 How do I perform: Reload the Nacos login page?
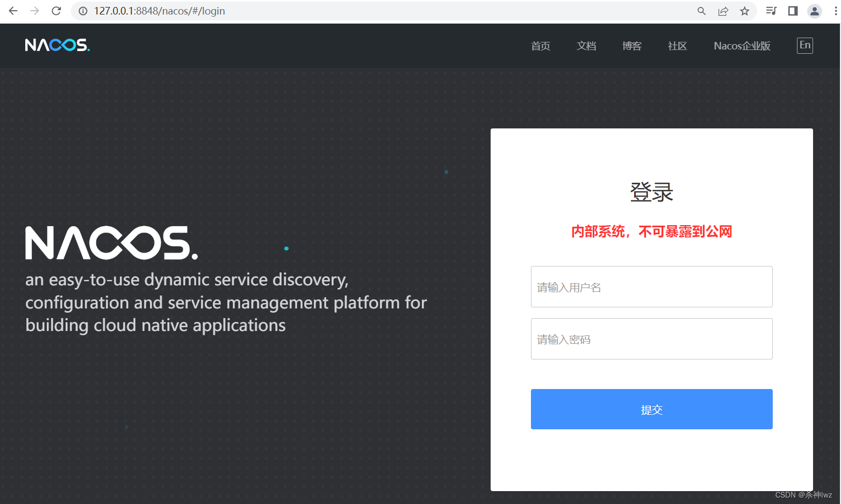(56, 11)
